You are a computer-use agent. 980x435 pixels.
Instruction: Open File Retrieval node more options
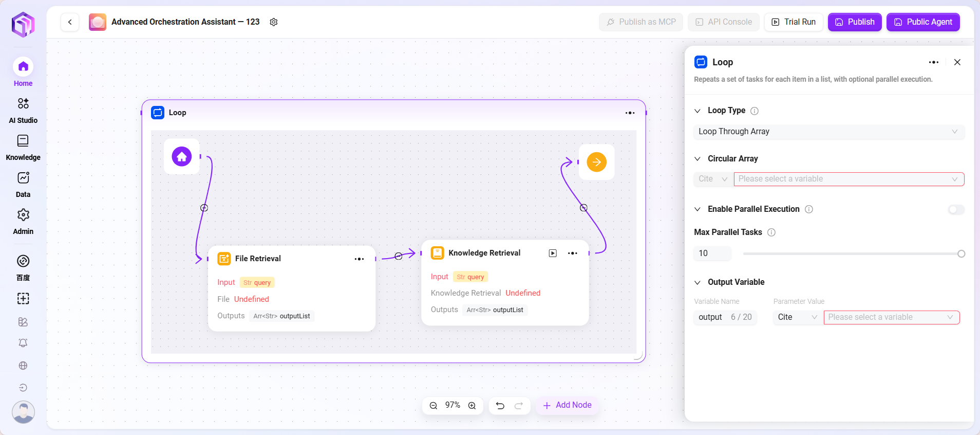[359, 259]
